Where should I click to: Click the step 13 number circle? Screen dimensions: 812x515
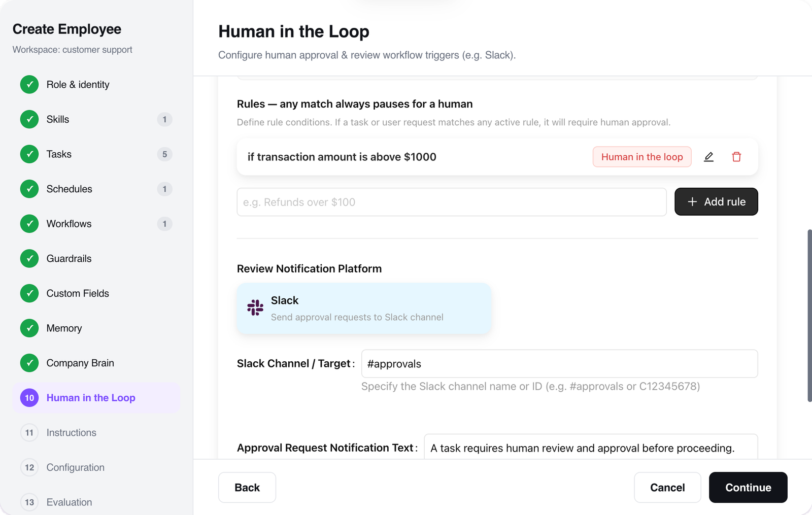point(29,502)
